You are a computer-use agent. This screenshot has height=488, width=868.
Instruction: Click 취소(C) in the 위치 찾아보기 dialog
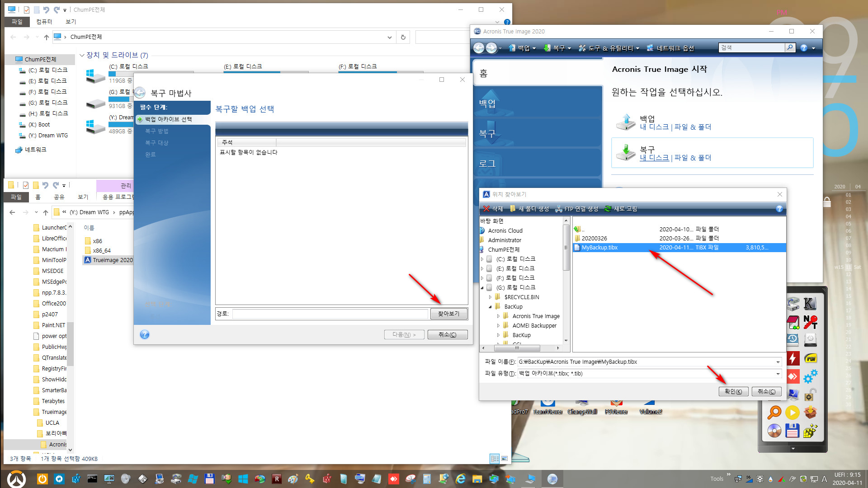point(766,391)
